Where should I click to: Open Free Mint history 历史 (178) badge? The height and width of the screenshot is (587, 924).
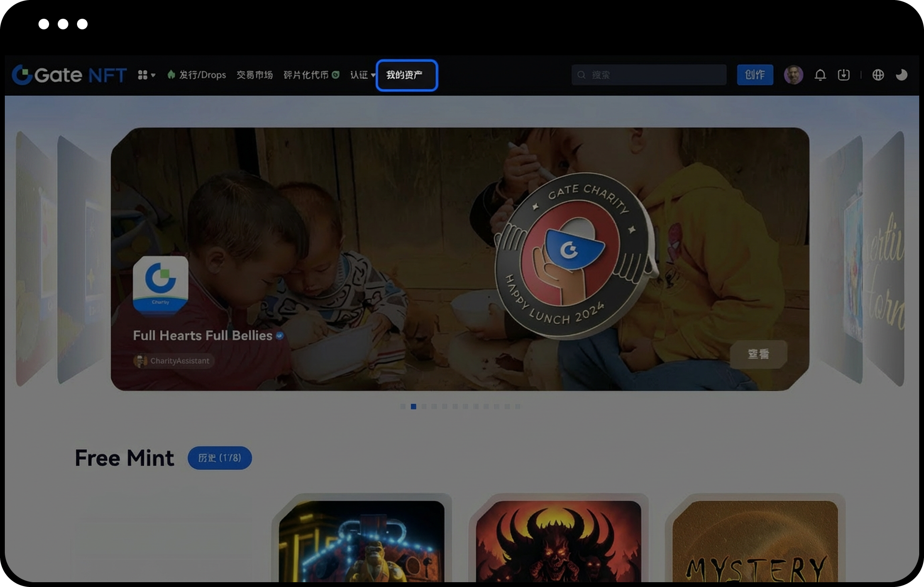coord(219,458)
